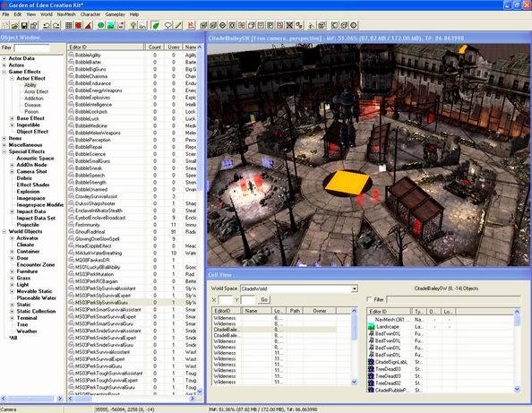Screen dimensions: 532x413
Task: Click the Redo arrow toolbar icon
Action: (56, 25)
